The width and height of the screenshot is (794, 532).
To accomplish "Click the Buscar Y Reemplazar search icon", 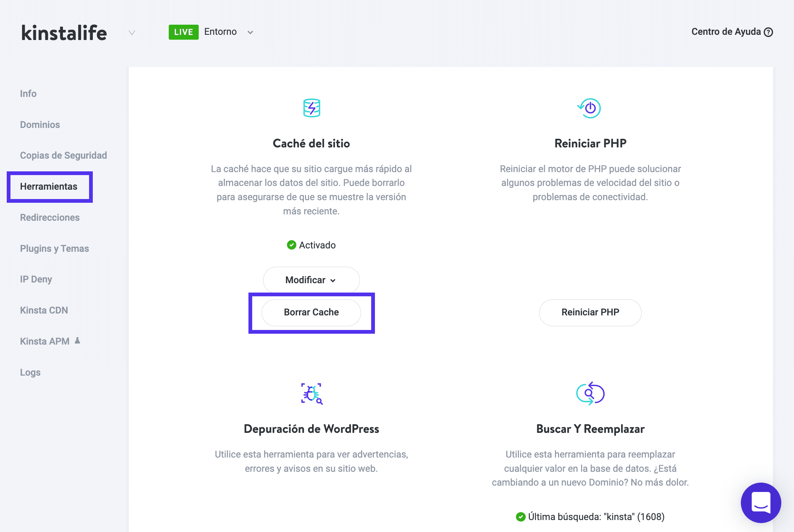I will coord(590,394).
